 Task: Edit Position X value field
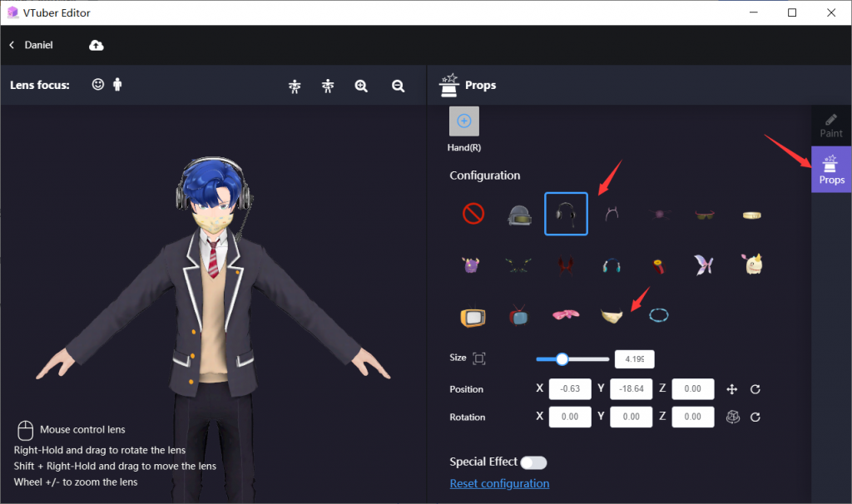[x=570, y=389]
